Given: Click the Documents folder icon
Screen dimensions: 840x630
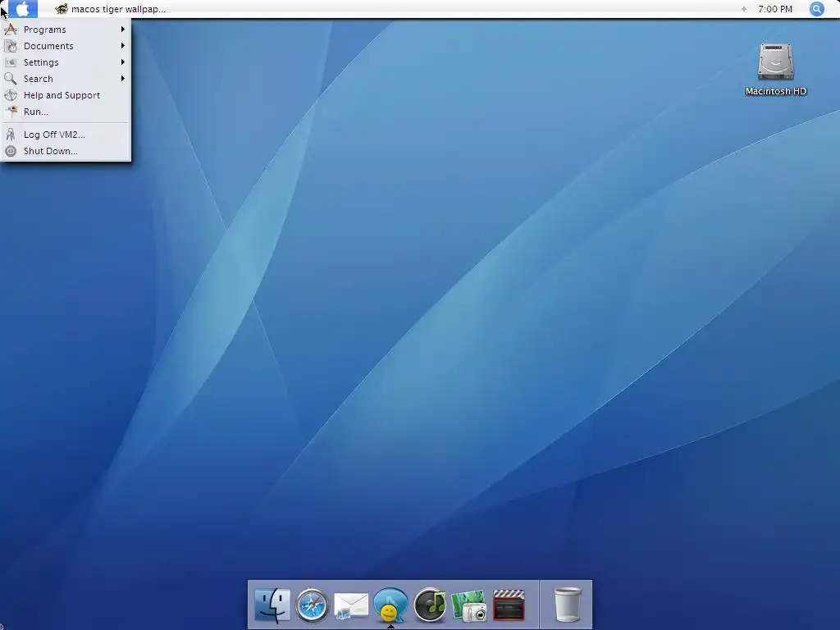Looking at the screenshot, I should point(11,46).
